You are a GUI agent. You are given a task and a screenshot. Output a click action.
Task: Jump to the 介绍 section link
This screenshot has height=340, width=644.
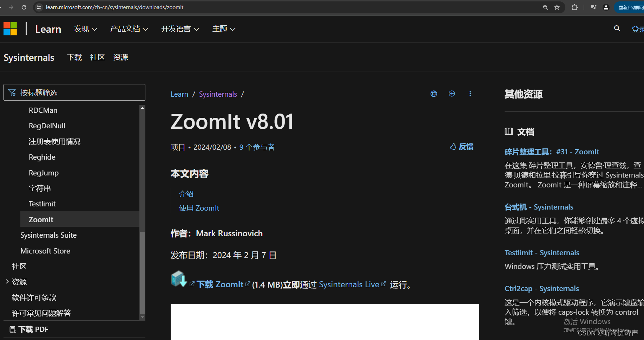tap(186, 193)
